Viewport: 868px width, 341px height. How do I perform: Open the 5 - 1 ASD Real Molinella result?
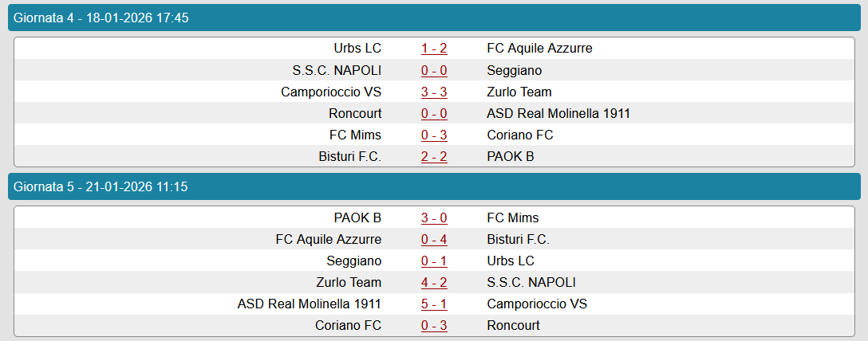[434, 304]
